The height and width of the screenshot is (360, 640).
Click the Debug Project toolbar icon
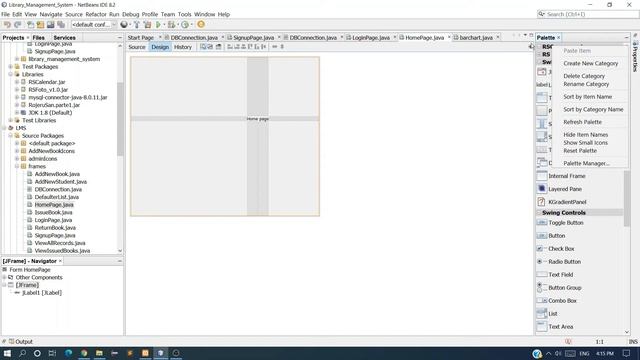pos(171,24)
